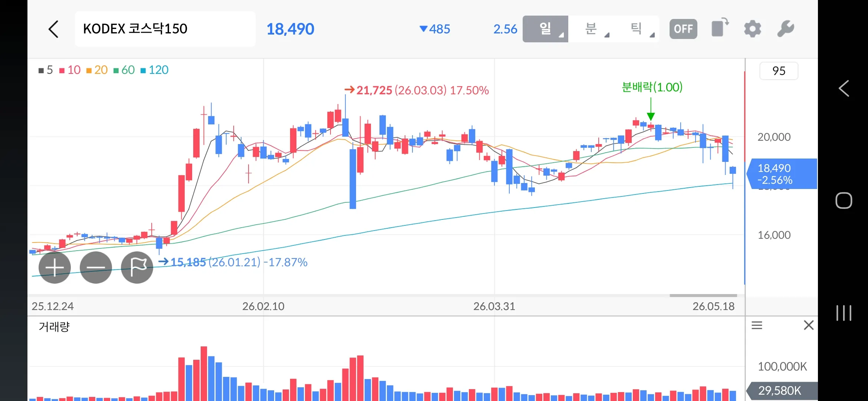Viewport: 868px width, 401px height.
Task: Edit the candle count field showing 95
Action: (x=779, y=71)
